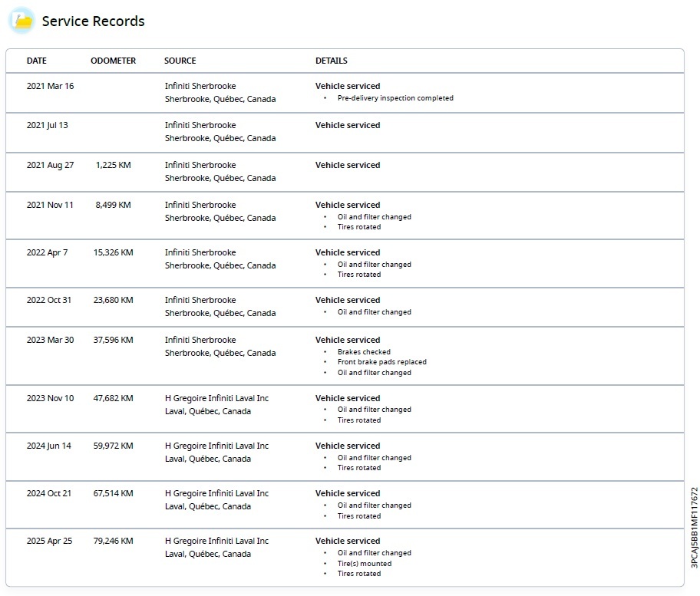The height and width of the screenshot is (596, 700).
Task: Click the ODOMETER column header
Action: point(114,61)
